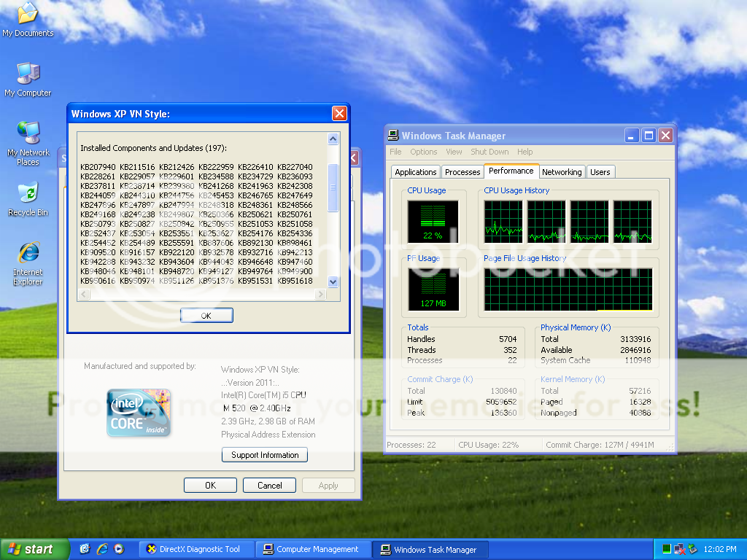Click the network tray icon with red X
Screen dimensions: 747x560
pyautogui.click(x=680, y=549)
